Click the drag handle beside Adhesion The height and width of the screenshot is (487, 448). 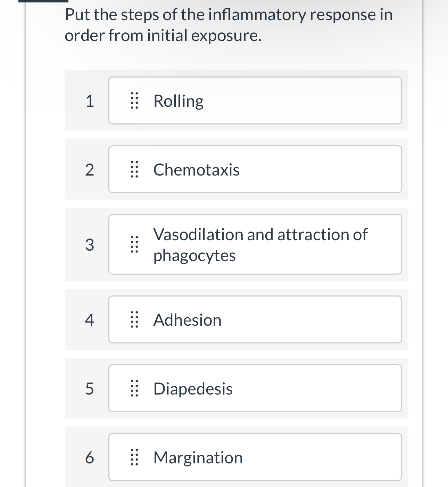tap(134, 320)
